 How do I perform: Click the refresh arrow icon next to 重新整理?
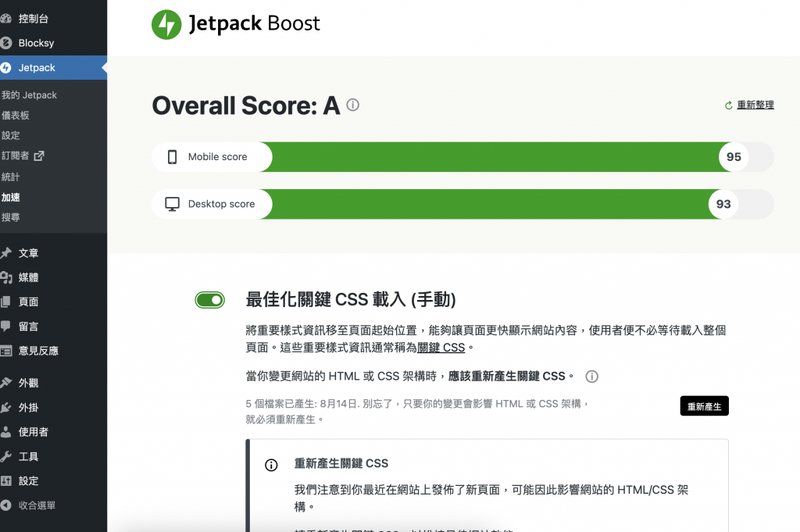pos(729,105)
